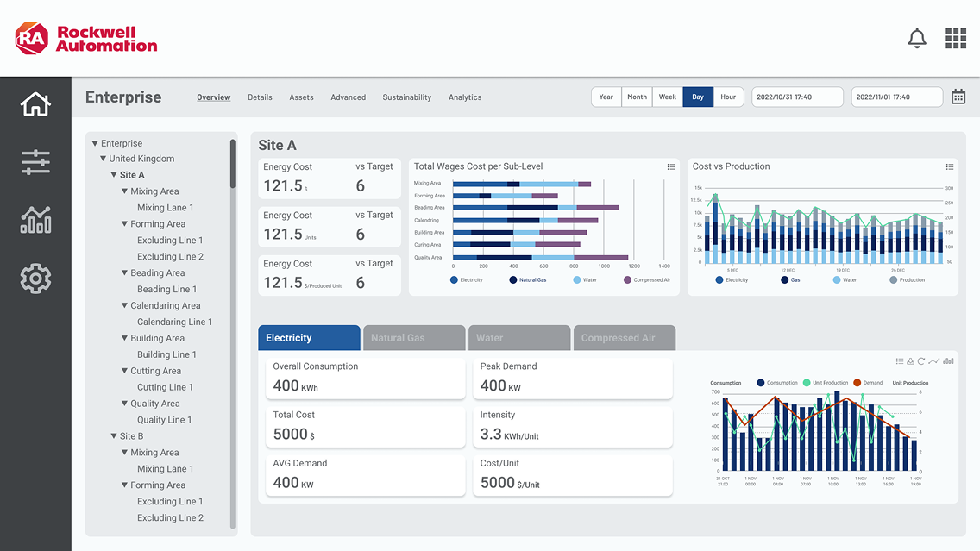Edit end date 2022/11/01 17:40
The width and height of the screenshot is (980, 551).
tap(897, 97)
